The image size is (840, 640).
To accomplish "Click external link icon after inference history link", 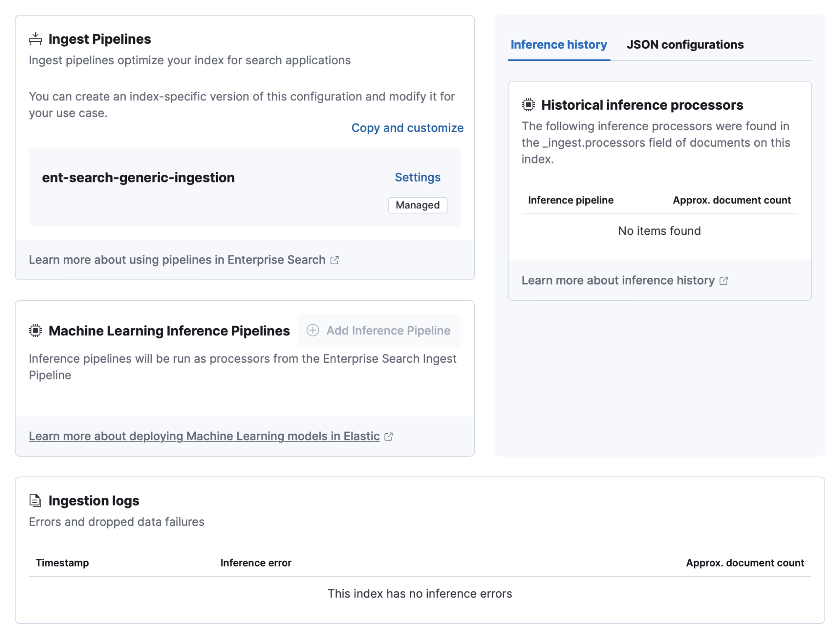I will [x=724, y=281].
